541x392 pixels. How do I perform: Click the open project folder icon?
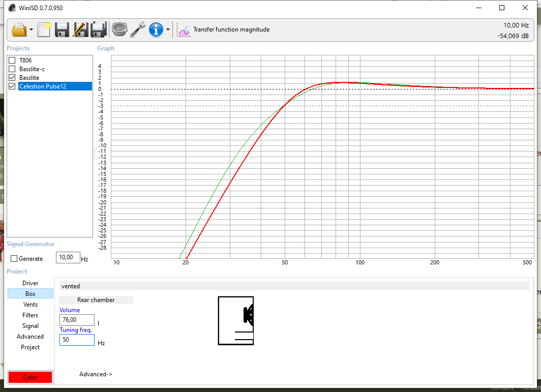[x=19, y=29]
